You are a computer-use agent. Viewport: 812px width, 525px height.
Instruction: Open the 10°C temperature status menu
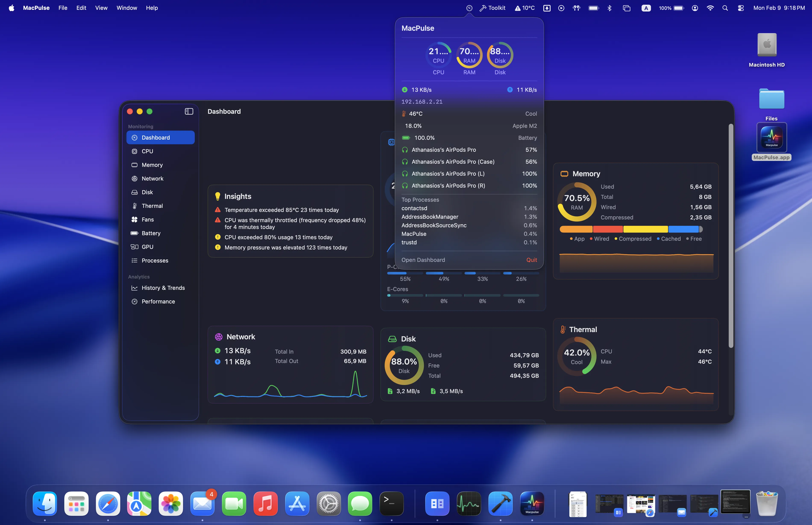[x=524, y=8]
